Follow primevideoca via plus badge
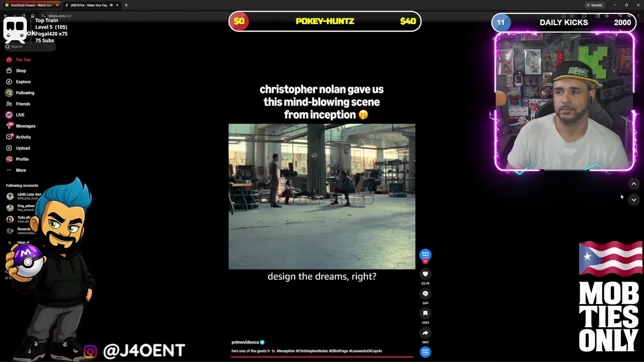The height and width of the screenshot is (362, 644). click(425, 261)
